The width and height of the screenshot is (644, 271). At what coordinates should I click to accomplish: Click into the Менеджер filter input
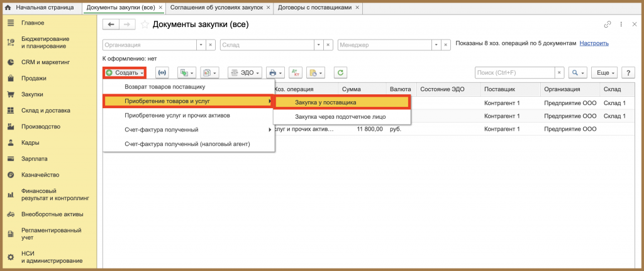pyautogui.click(x=385, y=45)
